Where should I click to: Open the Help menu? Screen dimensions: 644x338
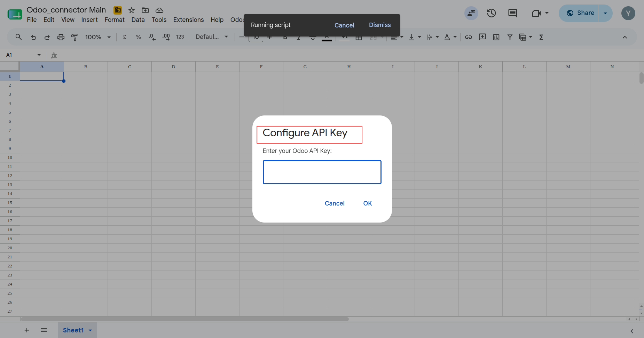coord(217,20)
